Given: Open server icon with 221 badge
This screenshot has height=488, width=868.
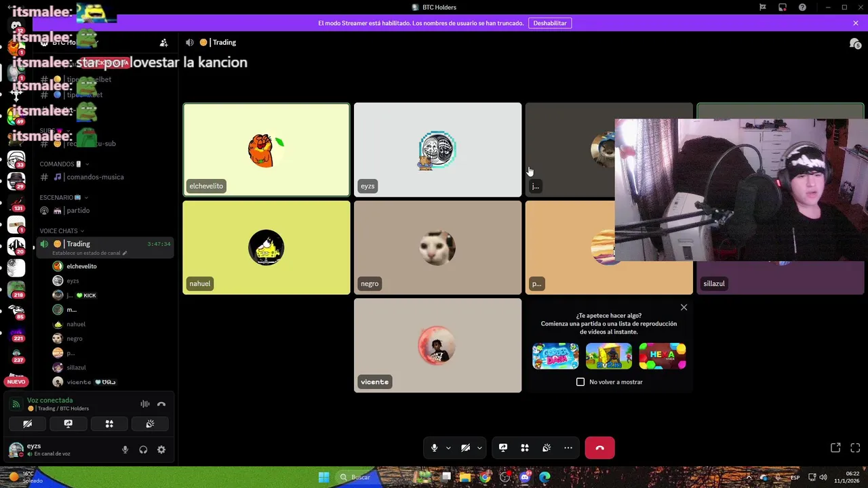Looking at the screenshot, I should pyautogui.click(x=16, y=333).
